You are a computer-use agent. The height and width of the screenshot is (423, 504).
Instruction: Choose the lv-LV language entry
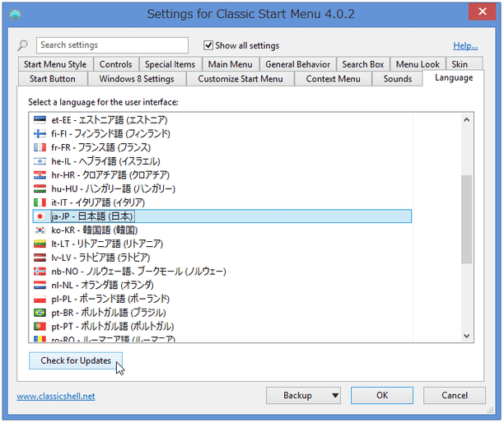[x=222, y=258]
